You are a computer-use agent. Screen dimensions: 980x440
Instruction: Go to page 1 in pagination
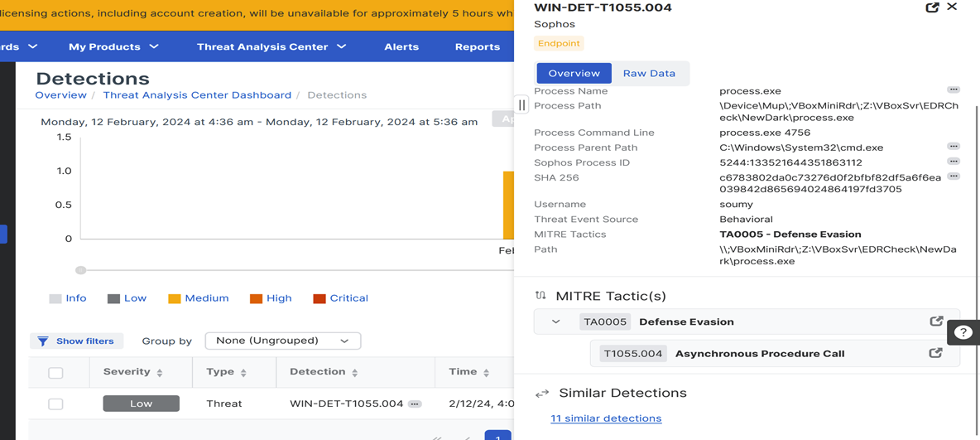[x=497, y=435]
